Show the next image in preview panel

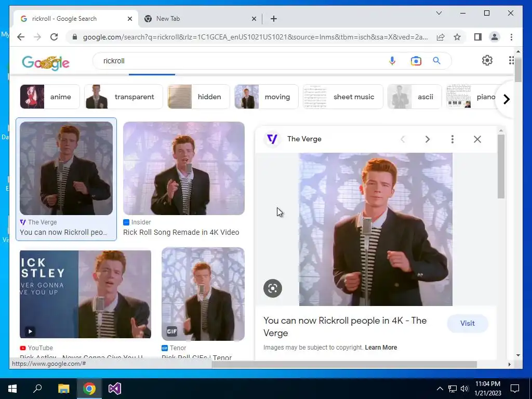point(428,139)
